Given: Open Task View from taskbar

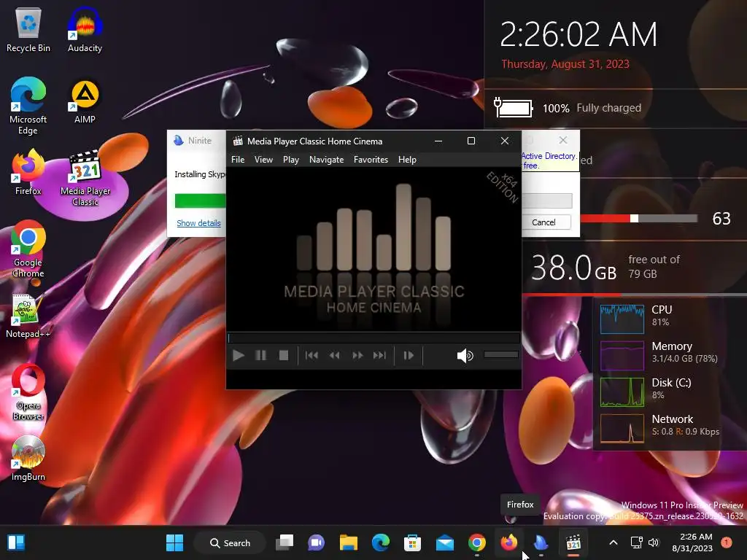Looking at the screenshot, I should [285, 542].
